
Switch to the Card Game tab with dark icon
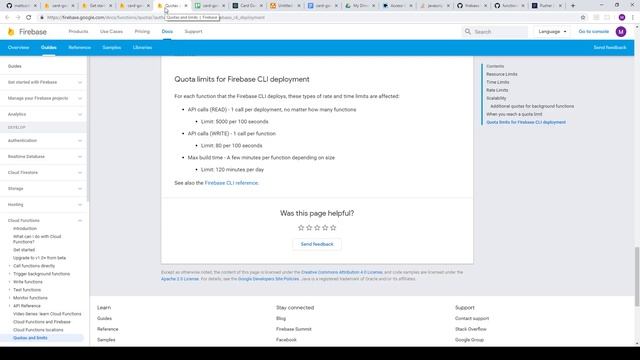[x=246, y=6]
